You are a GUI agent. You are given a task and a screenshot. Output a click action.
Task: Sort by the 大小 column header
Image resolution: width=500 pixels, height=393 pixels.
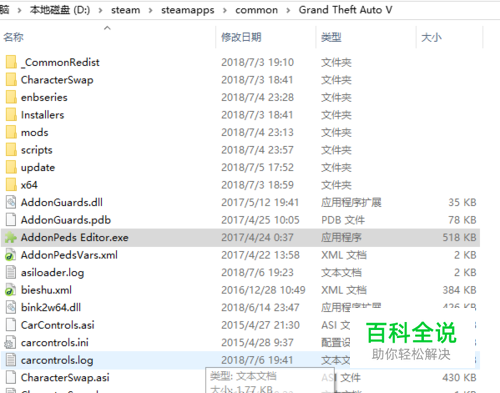431,37
